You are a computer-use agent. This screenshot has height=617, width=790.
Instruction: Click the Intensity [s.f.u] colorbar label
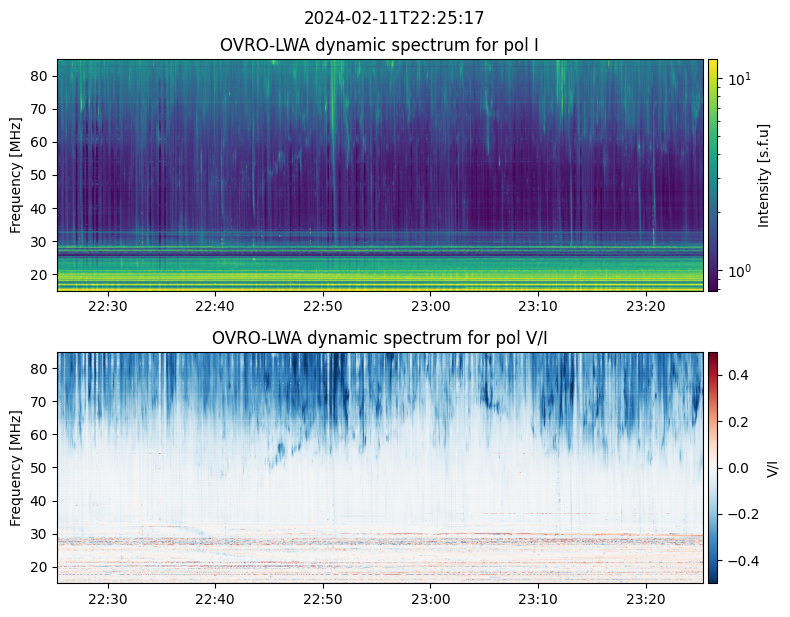[x=765, y=175]
